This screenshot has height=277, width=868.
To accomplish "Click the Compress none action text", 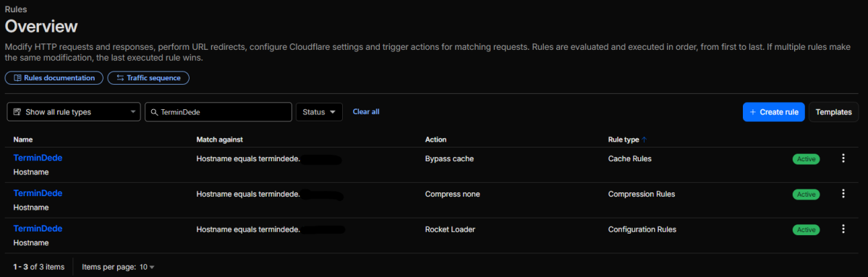I will (x=452, y=194).
